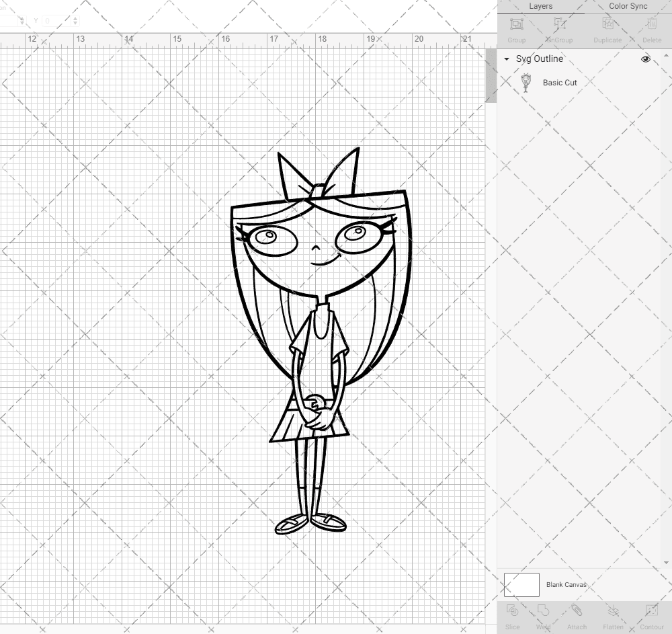Open the Color Sync tab
Viewport: 672px width, 634px height.
(628, 7)
